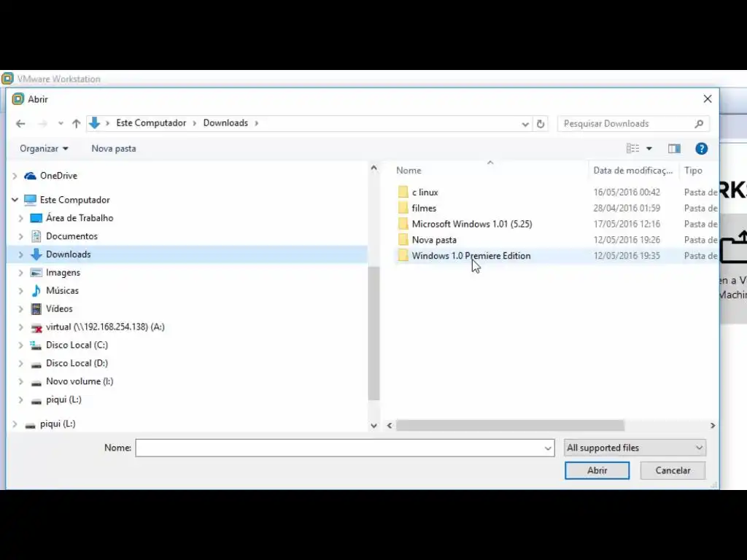Refresh the Downloads folder listing
Viewport: 747px width, 560px height.
coord(541,124)
